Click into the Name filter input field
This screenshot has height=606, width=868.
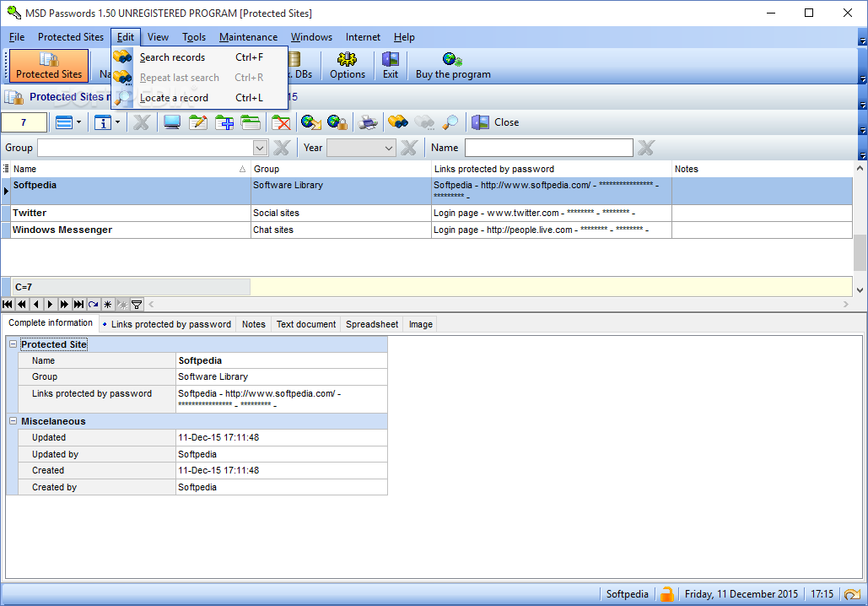(548, 148)
